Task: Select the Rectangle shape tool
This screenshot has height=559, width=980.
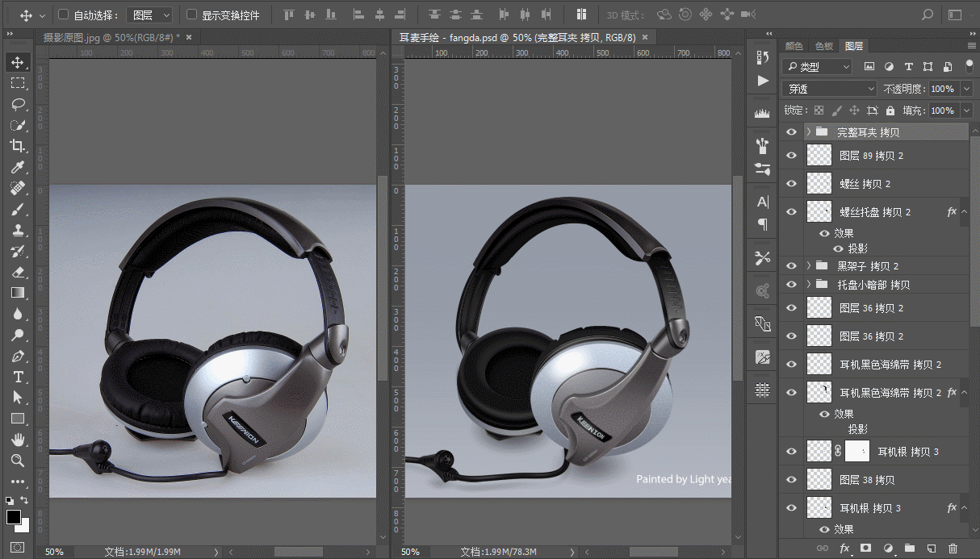Action: (x=17, y=419)
